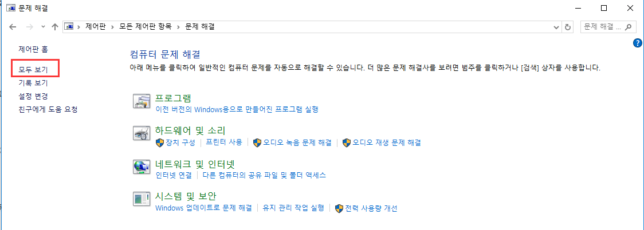The image size is (644, 230).
Task: Expand the chevron after 제어판 breadcrumb
Action: [113, 27]
